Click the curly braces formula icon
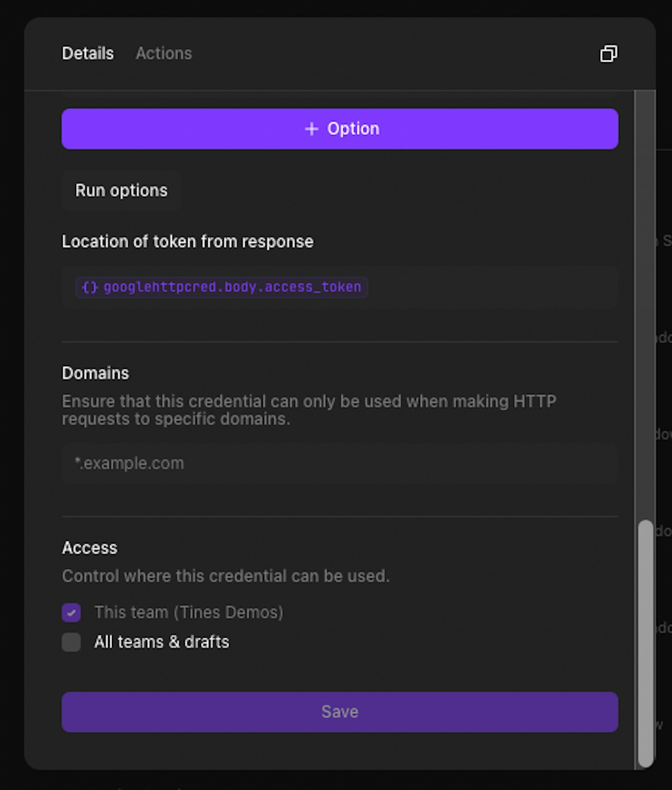The width and height of the screenshot is (672, 790). 90,287
